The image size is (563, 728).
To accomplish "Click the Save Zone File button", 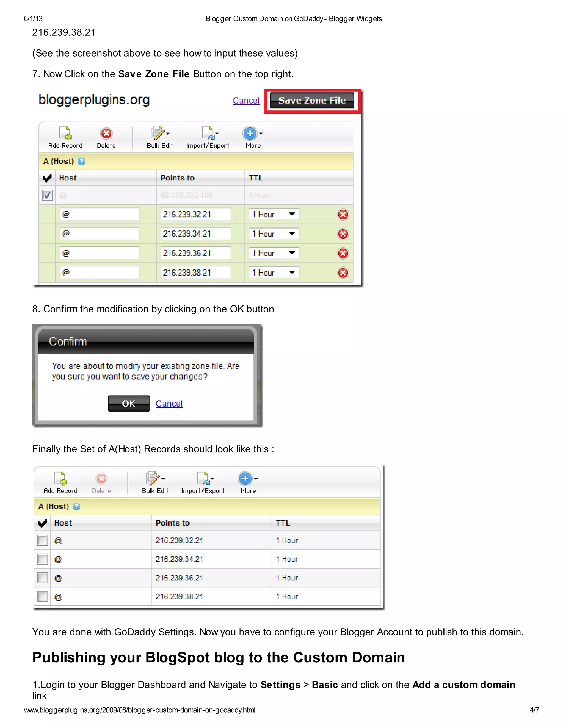I will 312,100.
